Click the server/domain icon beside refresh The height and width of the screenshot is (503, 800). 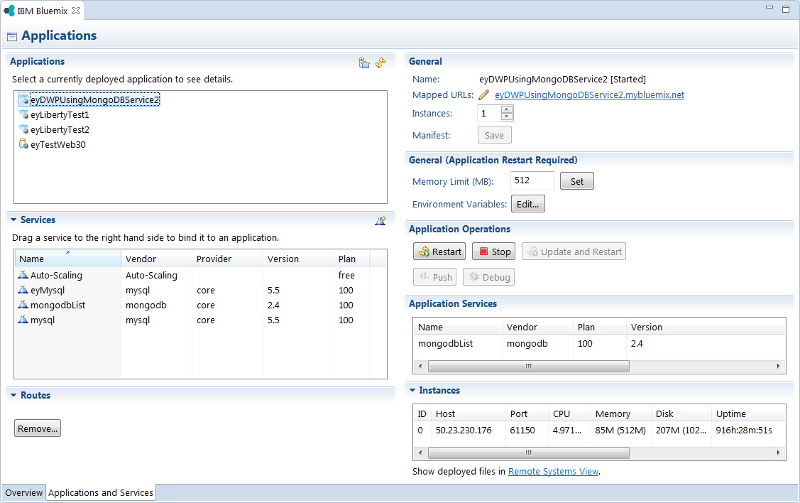[x=364, y=63]
